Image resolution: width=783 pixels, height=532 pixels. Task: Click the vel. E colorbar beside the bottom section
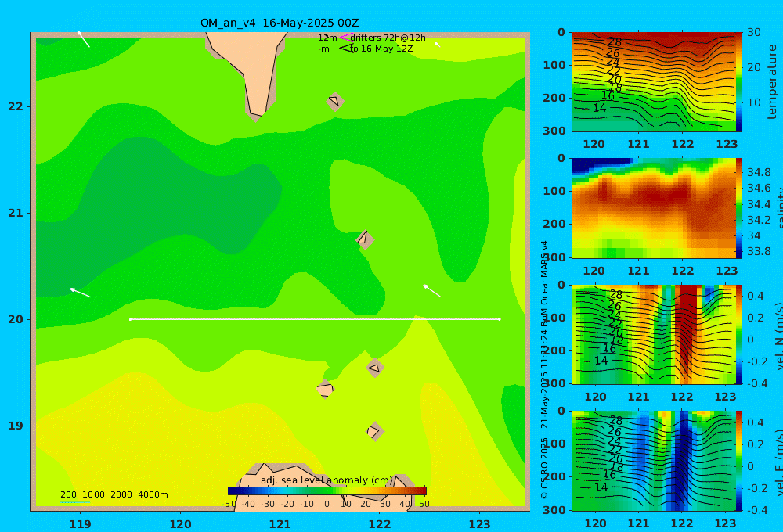pos(739,461)
